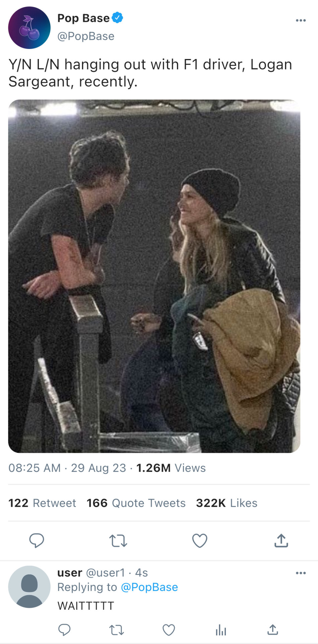Reply to the Pop Base tweet
Screen dimensions: 318x644
pos(37,540)
